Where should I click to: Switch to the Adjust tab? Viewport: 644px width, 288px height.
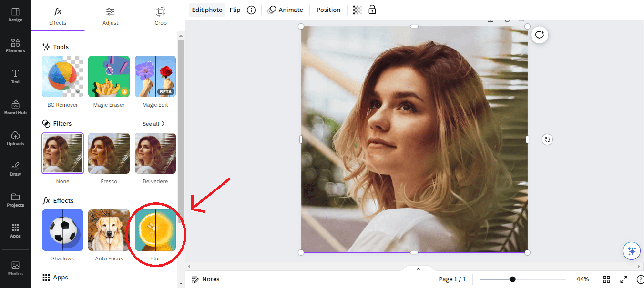tap(110, 17)
